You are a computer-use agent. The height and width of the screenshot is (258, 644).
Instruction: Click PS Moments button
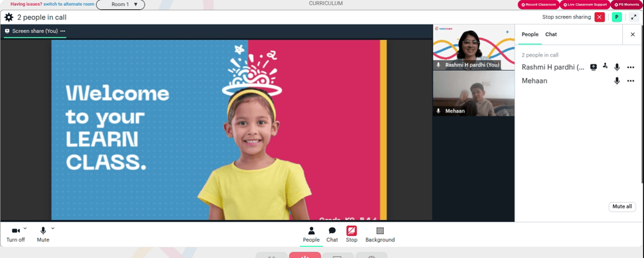[x=627, y=5]
